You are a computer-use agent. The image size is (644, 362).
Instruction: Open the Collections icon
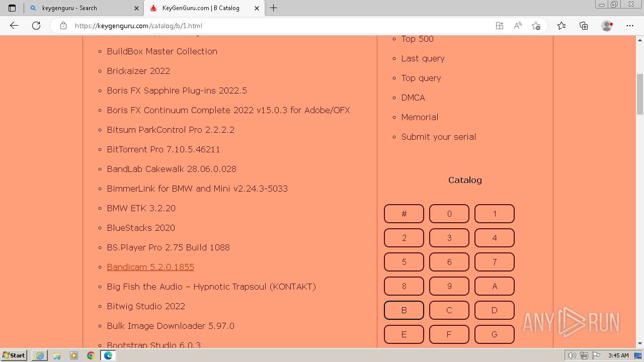pos(584,26)
